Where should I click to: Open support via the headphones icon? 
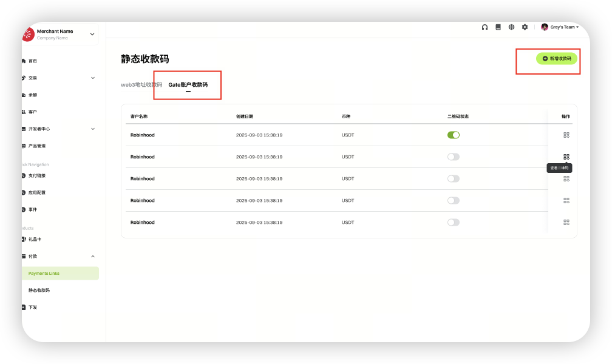click(x=484, y=27)
